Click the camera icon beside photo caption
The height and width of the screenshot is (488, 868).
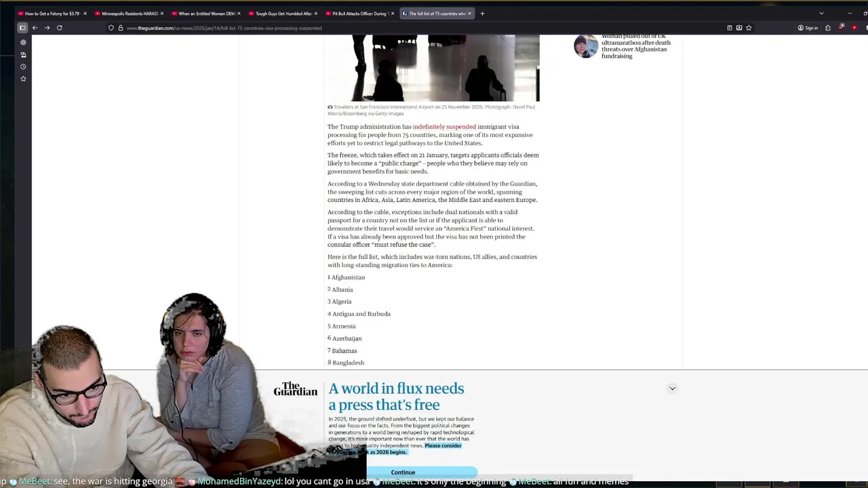click(330, 107)
